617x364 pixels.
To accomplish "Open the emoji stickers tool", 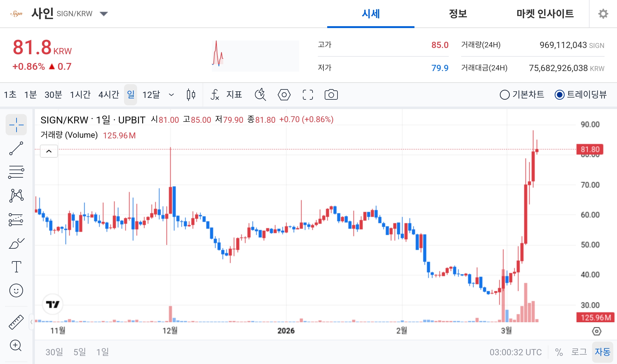I will [16, 290].
